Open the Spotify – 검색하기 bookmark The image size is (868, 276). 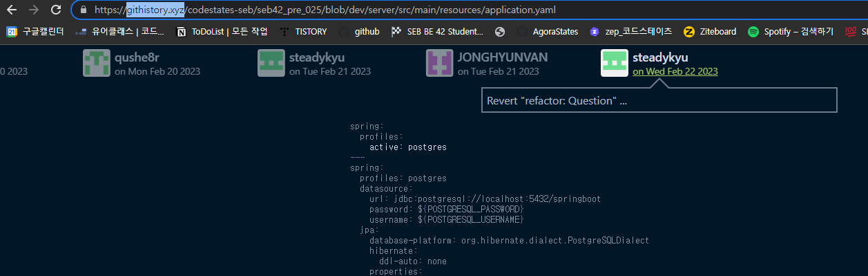pyautogui.click(x=791, y=31)
